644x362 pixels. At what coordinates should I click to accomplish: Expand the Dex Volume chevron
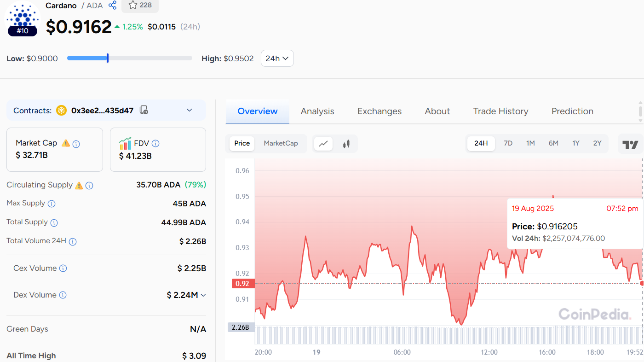point(203,295)
